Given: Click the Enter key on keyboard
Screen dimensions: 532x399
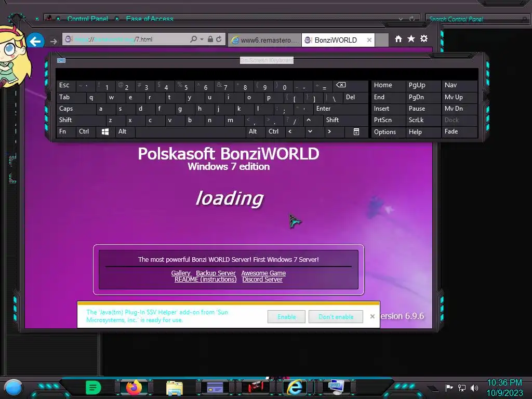Looking at the screenshot, I should (340, 109).
